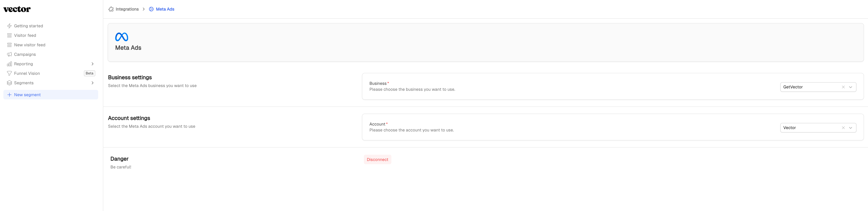Click the Meta logo icon
Image resolution: width=868 pixels, height=211 pixels.
pyautogui.click(x=122, y=37)
